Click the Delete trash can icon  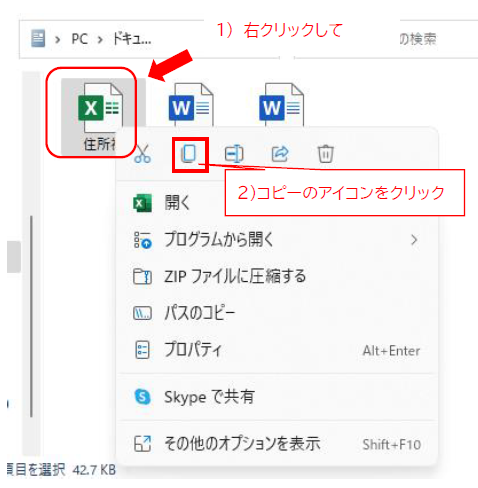tap(326, 154)
